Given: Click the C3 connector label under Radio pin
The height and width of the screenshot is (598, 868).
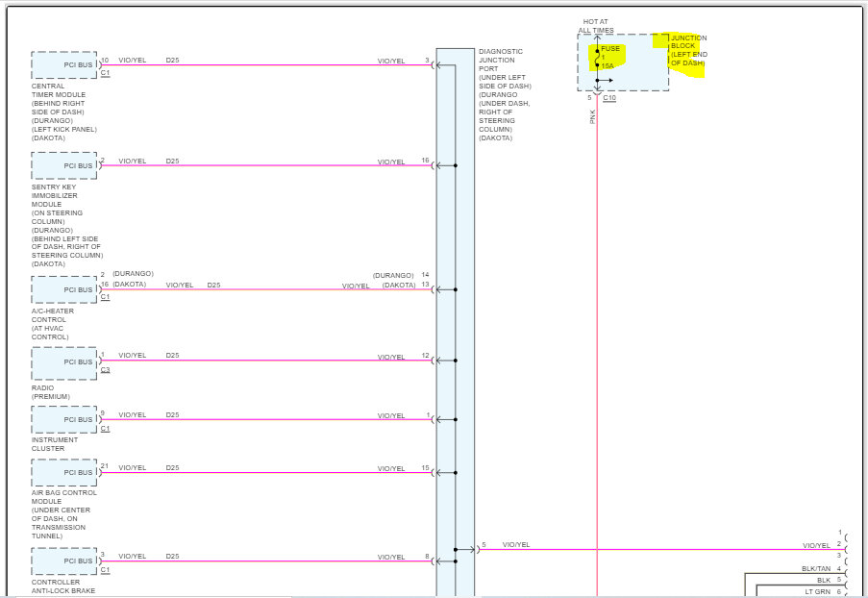Looking at the screenshot, I should 105,370.
